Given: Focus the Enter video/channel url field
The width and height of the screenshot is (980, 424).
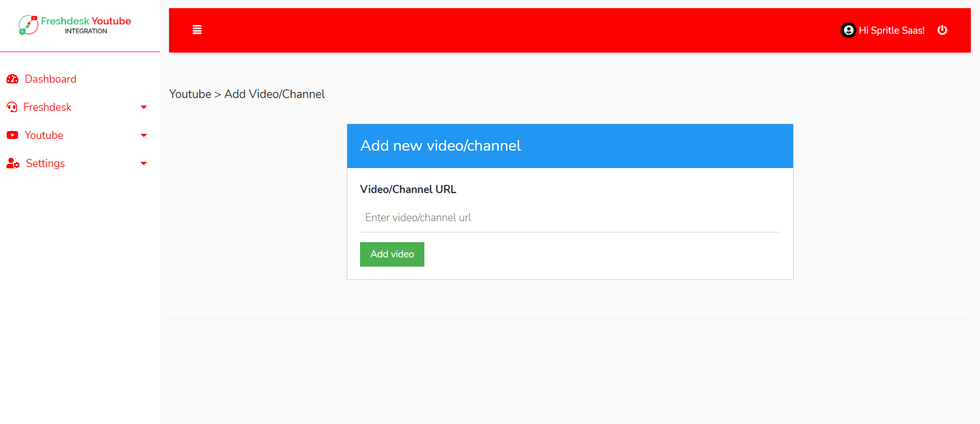Looking at the screenshot, I should (570, 218).
